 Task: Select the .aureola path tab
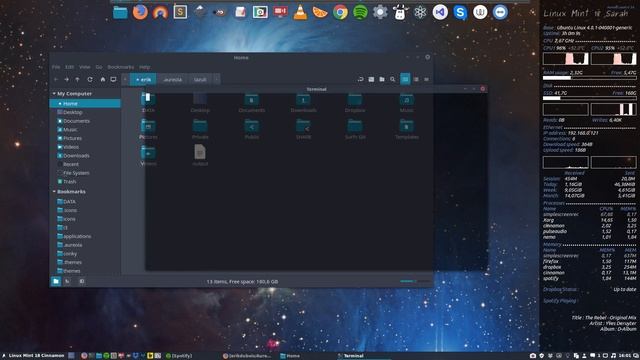[172, 80]
